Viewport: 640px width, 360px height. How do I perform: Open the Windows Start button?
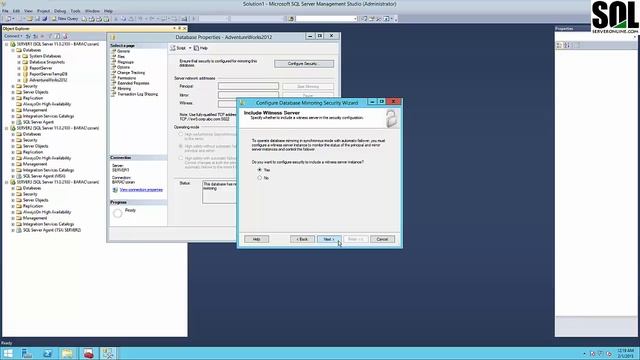pyautogui.click(x=8, y=353)
